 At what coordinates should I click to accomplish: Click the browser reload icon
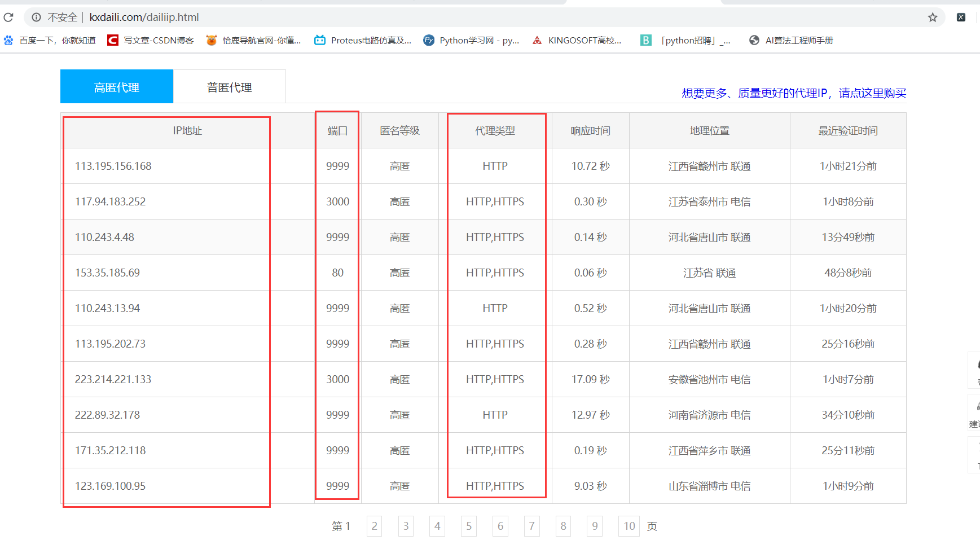8,17
